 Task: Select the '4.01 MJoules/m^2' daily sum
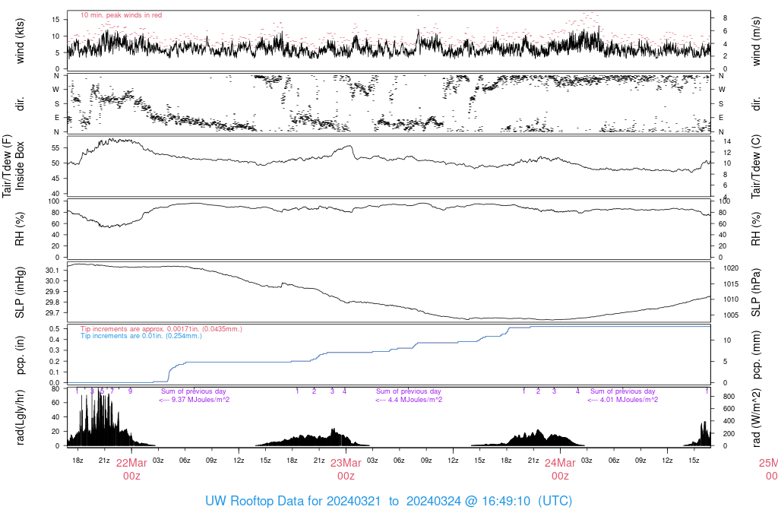pyautogui.click(x=629, y=400)
